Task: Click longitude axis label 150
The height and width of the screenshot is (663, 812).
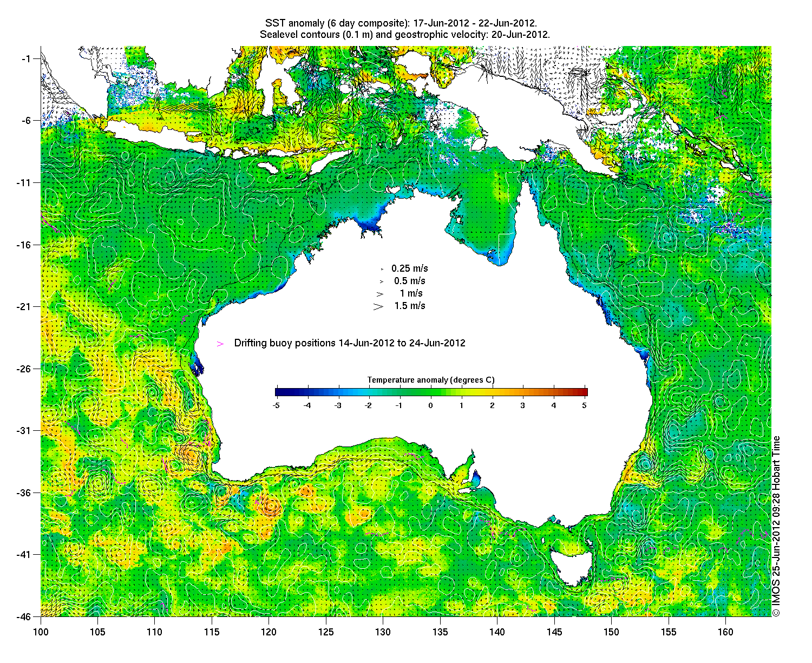Action: click(x=611, y=632)
